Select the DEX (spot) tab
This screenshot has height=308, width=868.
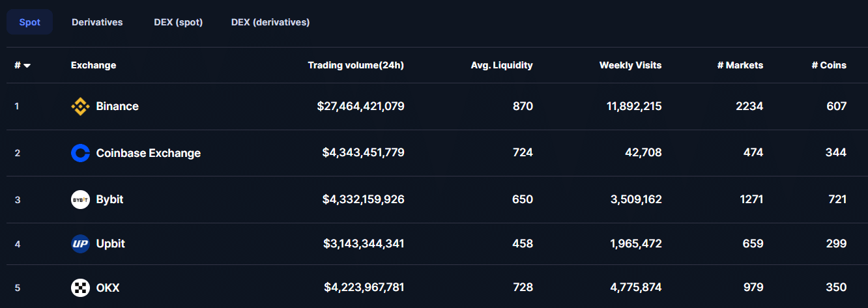179,22
